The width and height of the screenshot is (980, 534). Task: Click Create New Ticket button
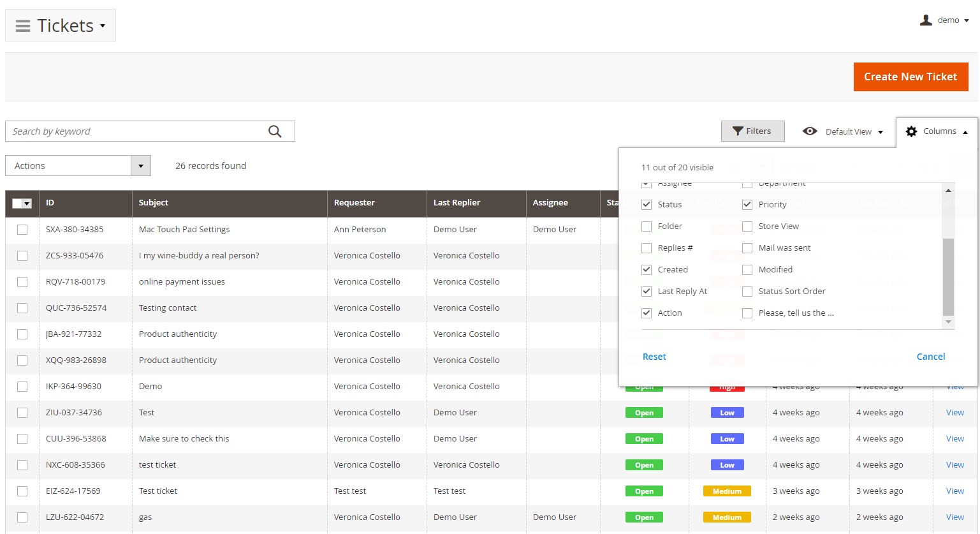point(911,77)
